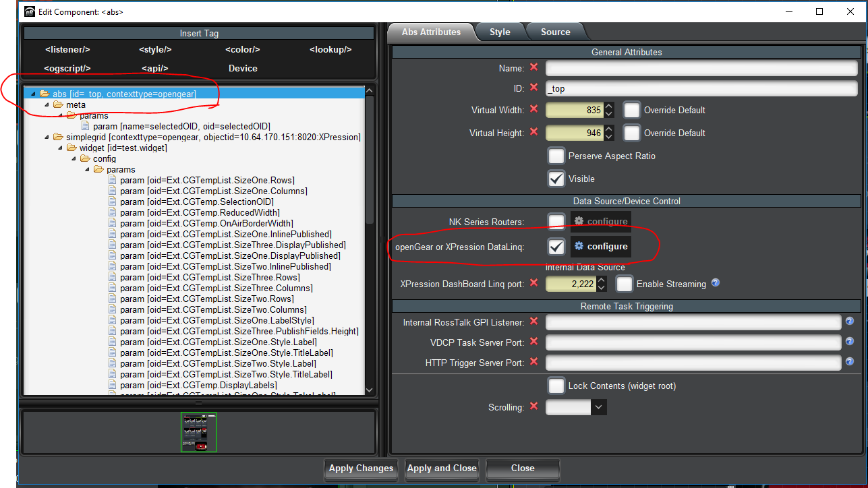Click the Device insert tag button
The image size is (868, 488).
243,68
